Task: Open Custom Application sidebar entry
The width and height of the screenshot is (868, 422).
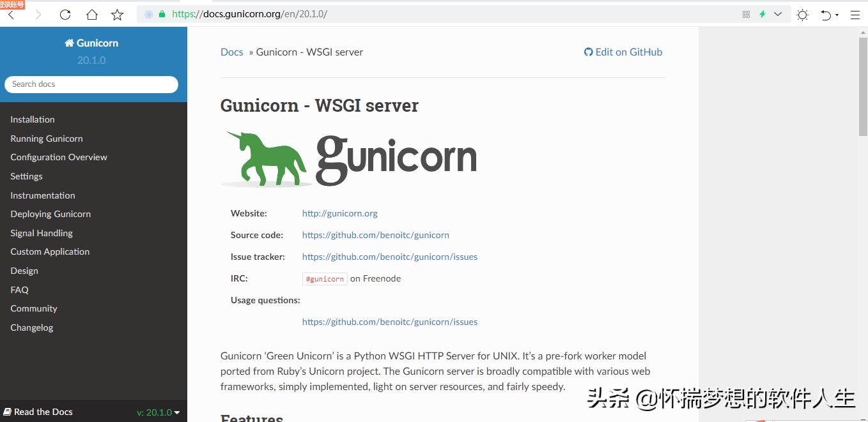Action: pyautogui.click(x=50, y=252)
